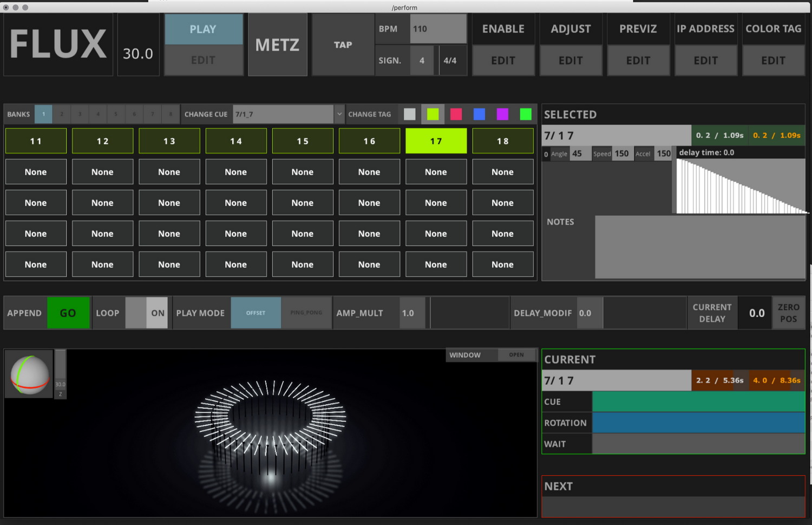Pick the lime green color tag

[433, 114]
